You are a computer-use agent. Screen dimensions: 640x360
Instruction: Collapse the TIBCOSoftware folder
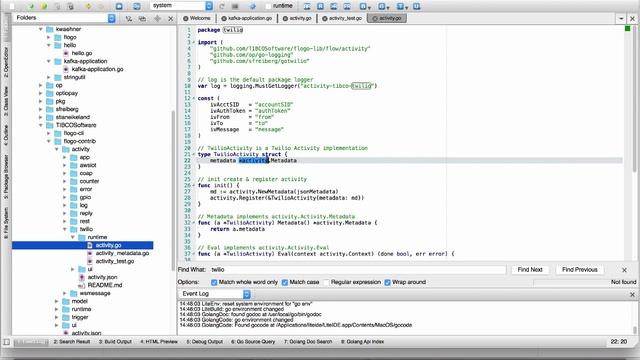tap(41, 125)
